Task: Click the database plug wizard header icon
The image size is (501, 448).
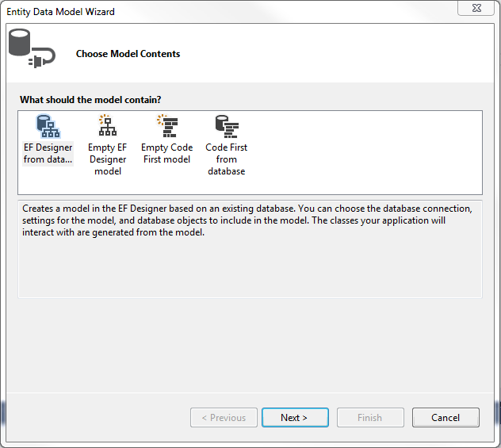Action: [32, 48]
